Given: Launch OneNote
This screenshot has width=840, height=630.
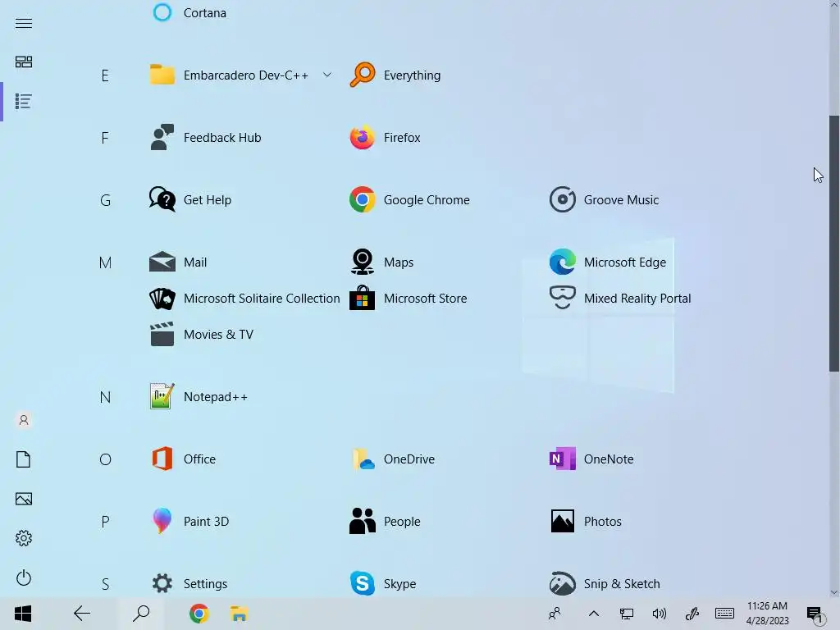Looking at the screenshot, I should 591,459.
